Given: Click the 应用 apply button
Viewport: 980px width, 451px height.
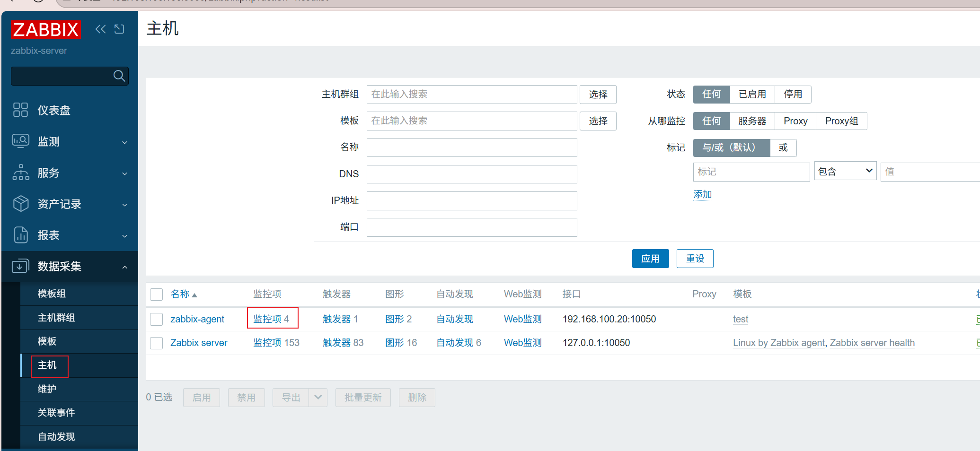Looking at the screenshot, I should [650, 259].
